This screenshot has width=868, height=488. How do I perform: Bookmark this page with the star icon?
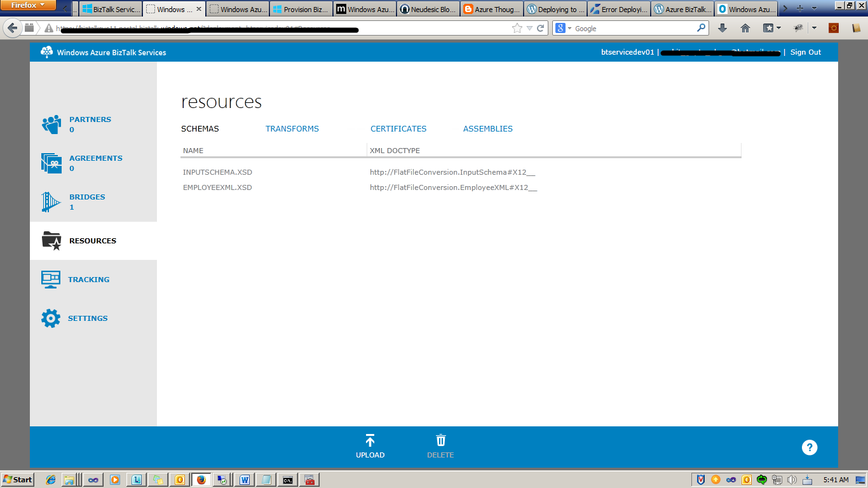point(517,28)
